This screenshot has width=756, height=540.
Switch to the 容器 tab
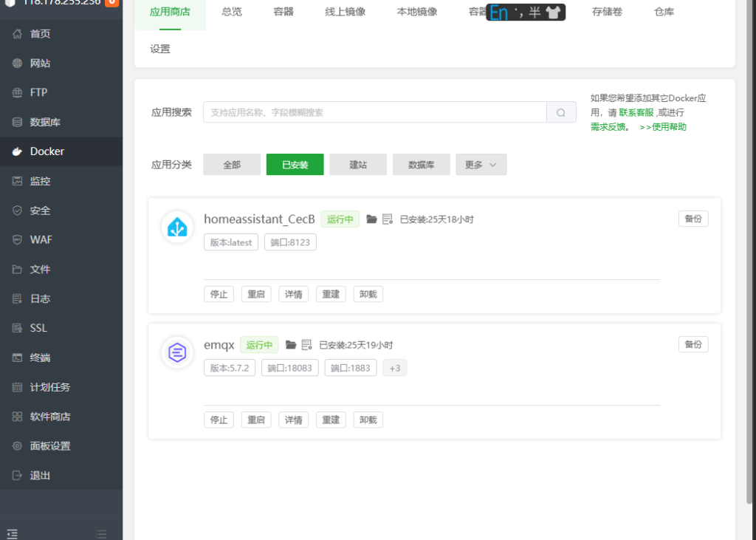[x=283, y=12]
